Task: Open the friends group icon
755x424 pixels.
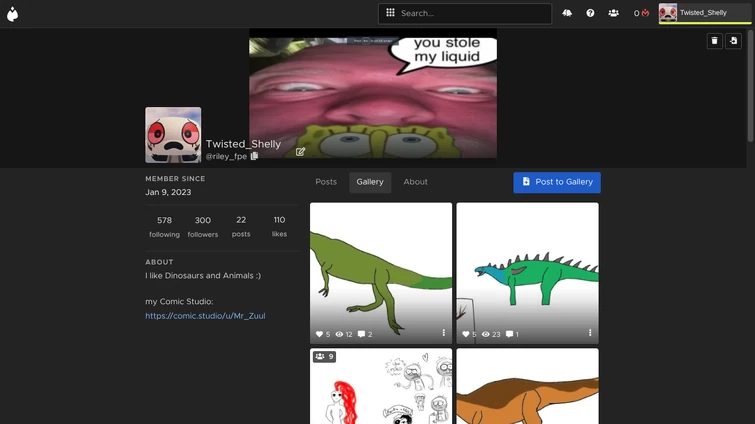Action: point(613,13)
